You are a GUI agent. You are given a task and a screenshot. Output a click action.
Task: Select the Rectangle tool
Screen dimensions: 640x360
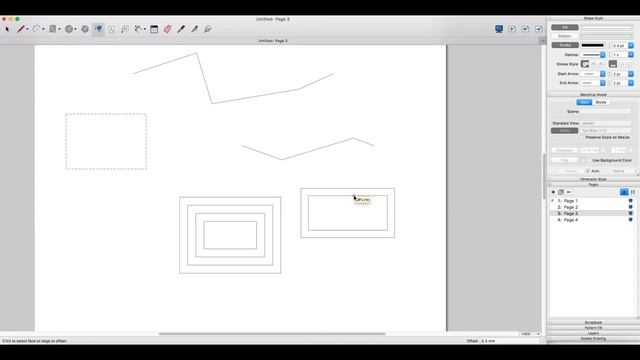coord(53,29)
